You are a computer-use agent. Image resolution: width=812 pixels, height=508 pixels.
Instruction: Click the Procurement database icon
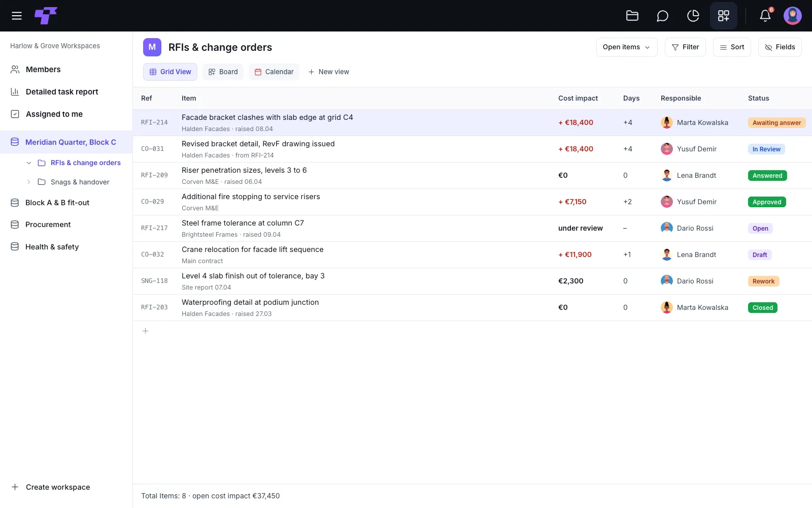[x=15, y=225]
